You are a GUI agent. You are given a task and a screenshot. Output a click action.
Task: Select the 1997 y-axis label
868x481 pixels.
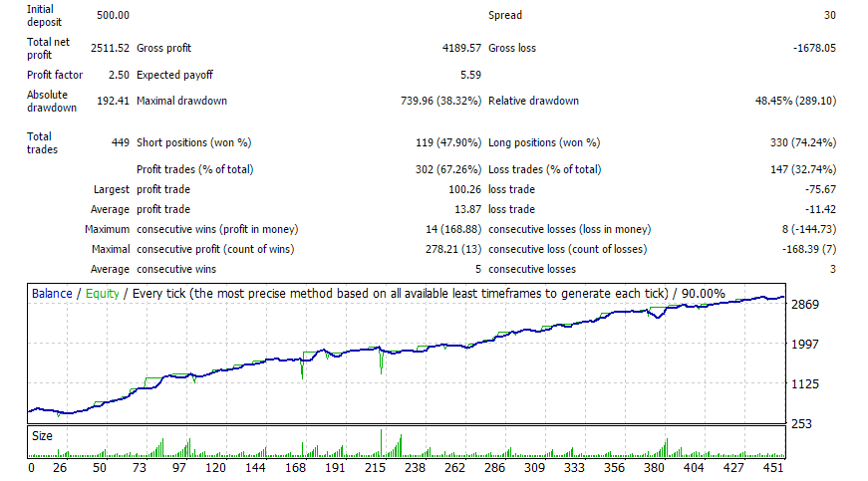tap(805, 344)
